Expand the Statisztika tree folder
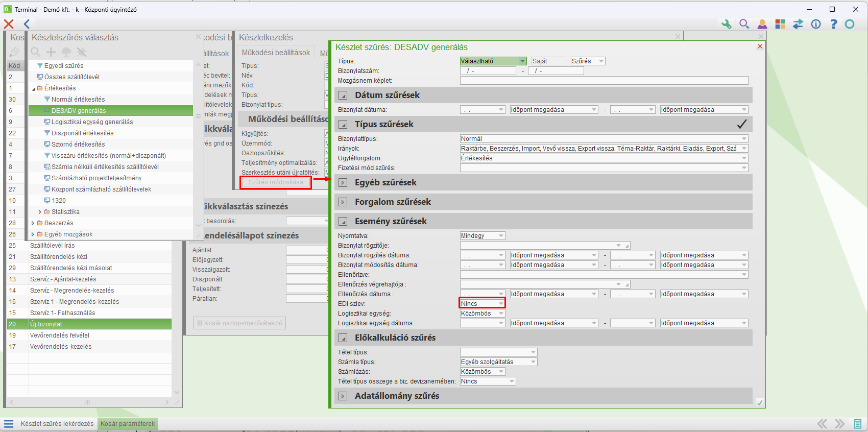 [x=40, y=212]
